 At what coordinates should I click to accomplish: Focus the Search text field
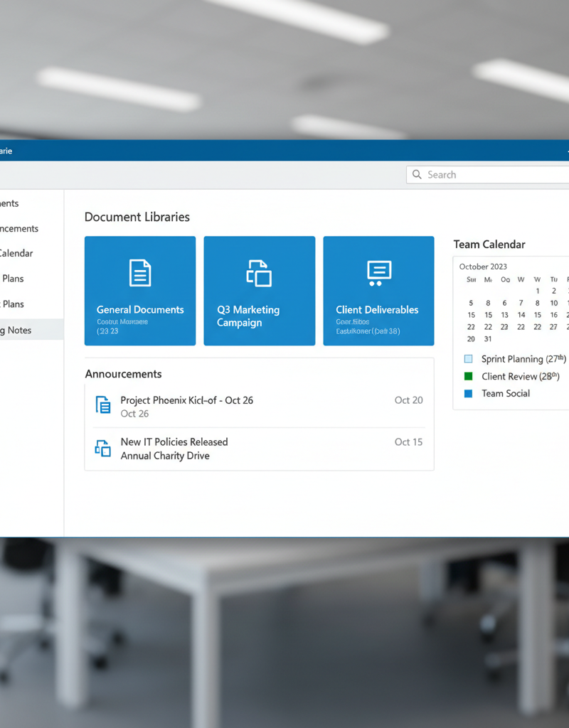pos(488,175)
